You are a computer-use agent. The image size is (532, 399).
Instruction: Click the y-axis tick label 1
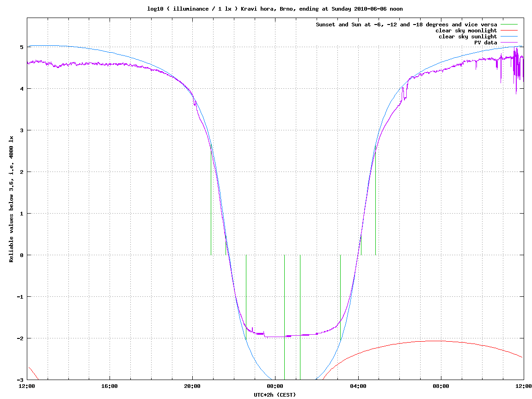pyautogui.click(x=22, y=214)
